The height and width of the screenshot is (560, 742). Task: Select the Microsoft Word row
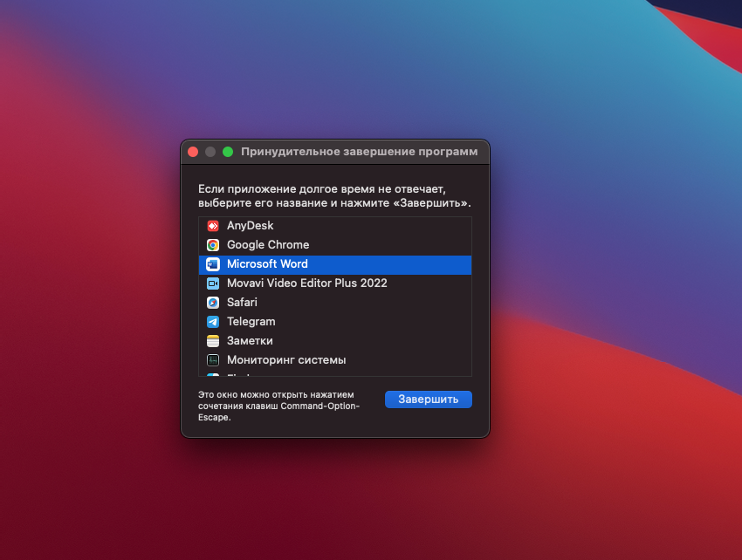coord(335,264)
